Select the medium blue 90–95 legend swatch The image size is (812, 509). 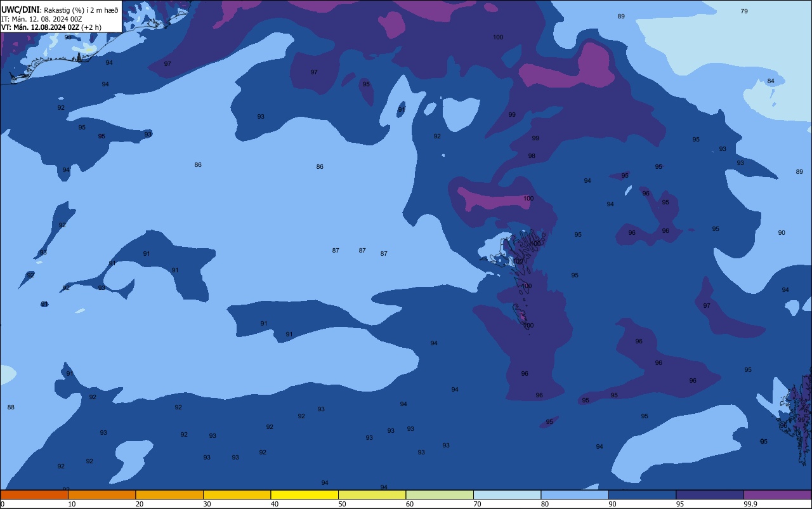[642, 494]
